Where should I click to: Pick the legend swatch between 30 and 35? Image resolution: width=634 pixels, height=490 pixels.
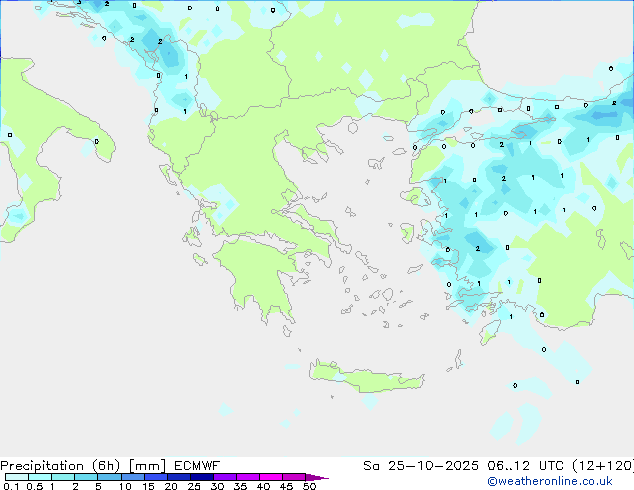point(228,478)
